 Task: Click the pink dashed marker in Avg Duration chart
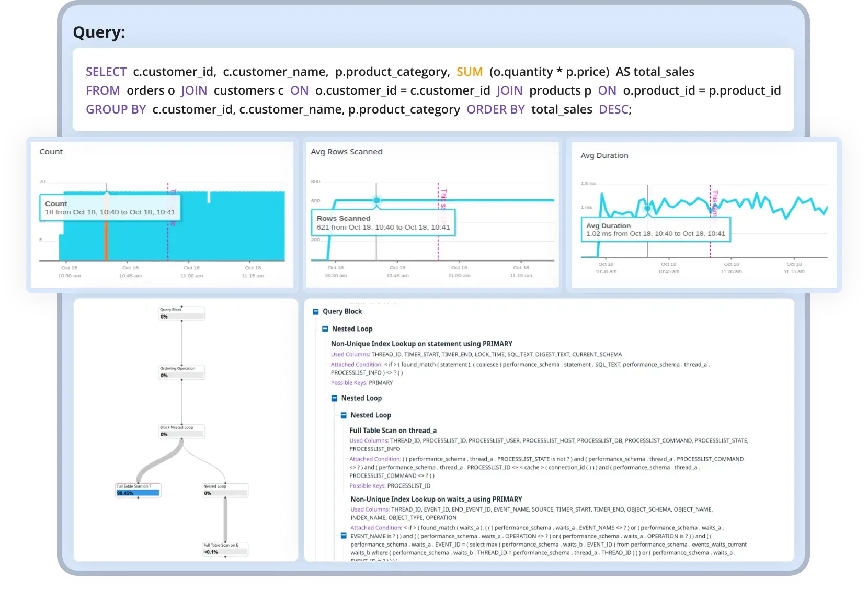[710, 246]
